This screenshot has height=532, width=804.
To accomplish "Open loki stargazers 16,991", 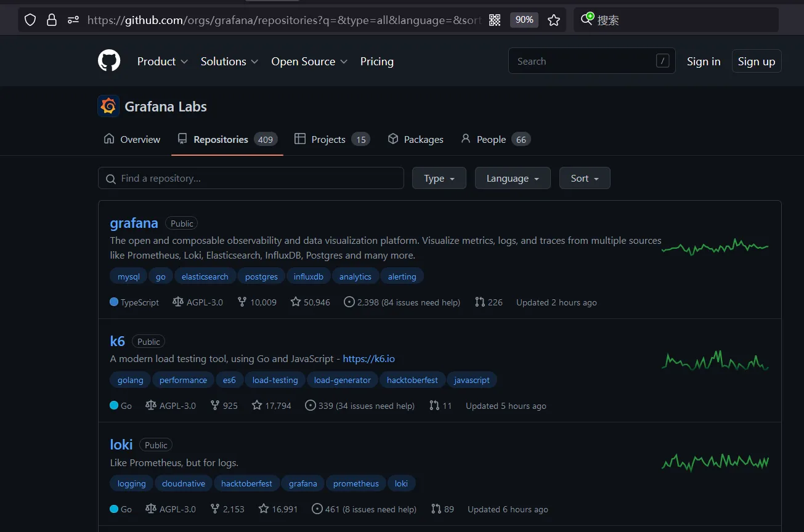I will coord(278,509).
